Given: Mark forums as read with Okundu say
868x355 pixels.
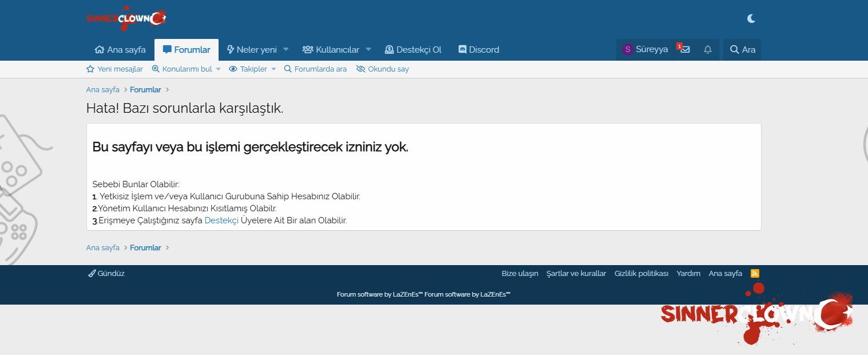Looking at the screenshot, I should (382, 69).
